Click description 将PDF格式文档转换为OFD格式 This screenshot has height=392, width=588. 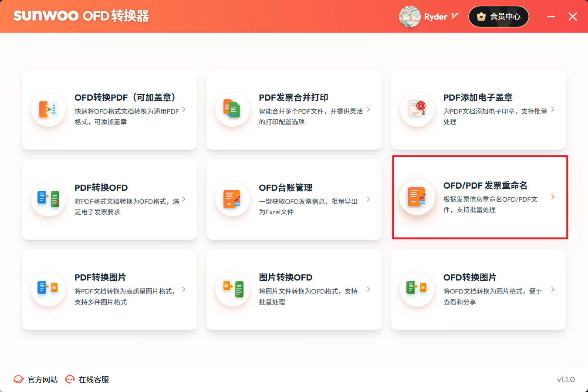coord(127,206)
